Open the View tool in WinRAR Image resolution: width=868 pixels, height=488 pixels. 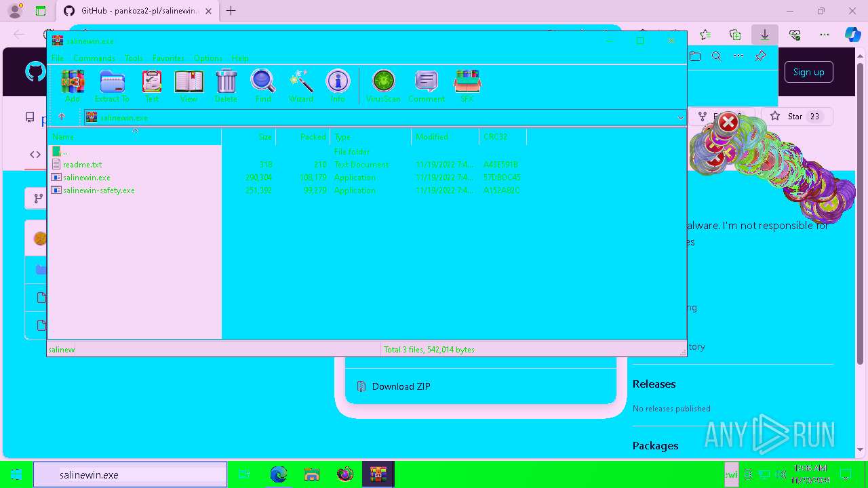point(189,86)
